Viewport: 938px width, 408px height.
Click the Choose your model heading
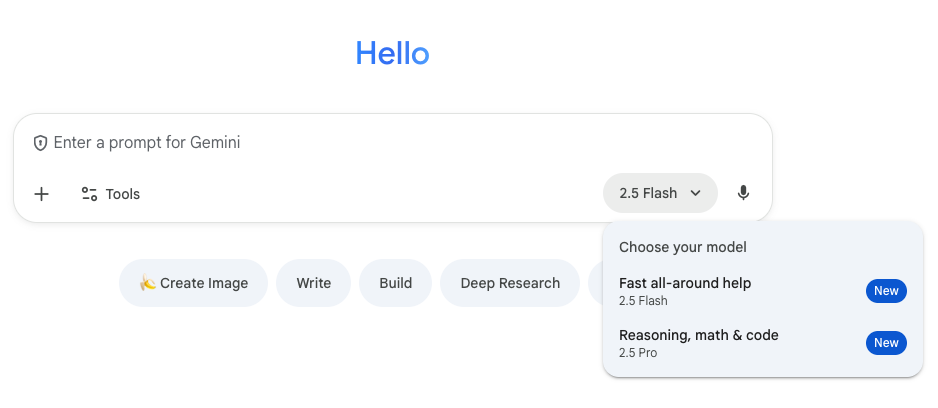(682, 247)
